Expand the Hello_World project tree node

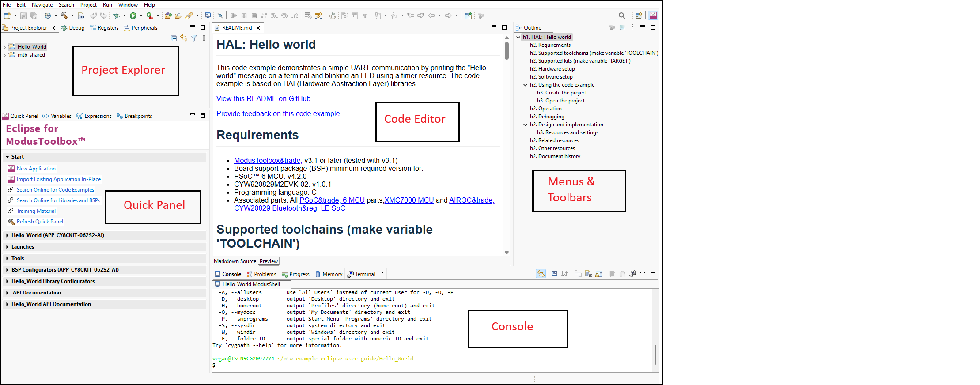(x=4, y=47)
